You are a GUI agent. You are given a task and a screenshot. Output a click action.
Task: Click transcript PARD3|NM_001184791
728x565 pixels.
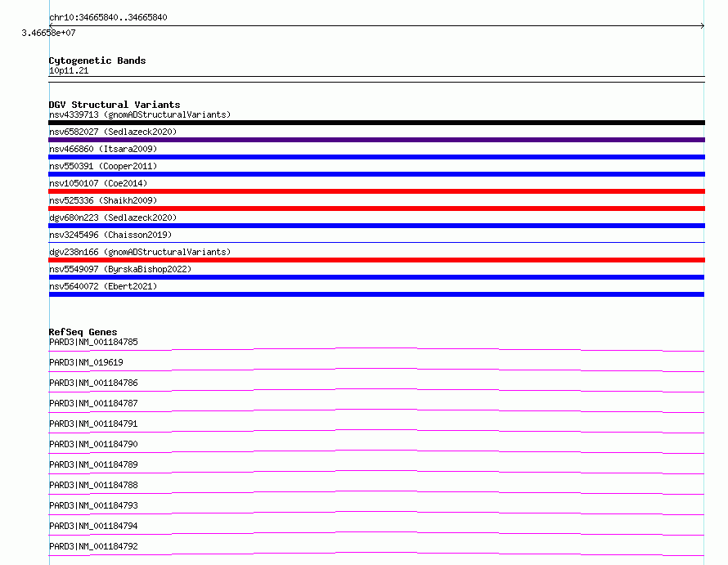[x=93, y=424]
